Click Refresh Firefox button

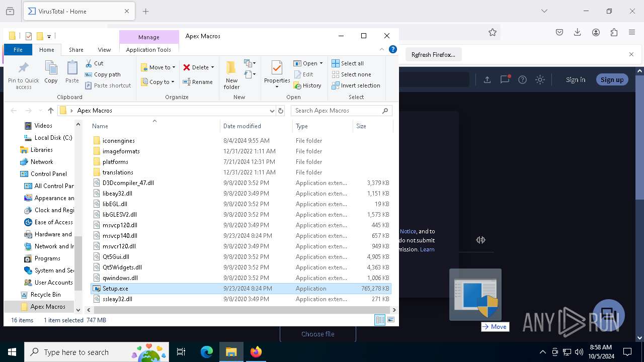point(433,55)
